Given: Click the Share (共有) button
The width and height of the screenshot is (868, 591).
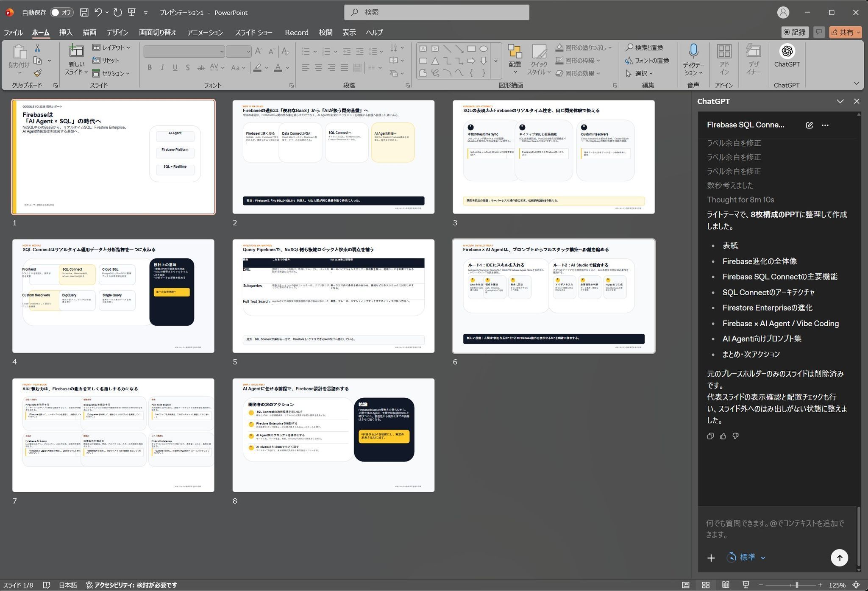Looking at the screenshot, I should [x=846, y=32].
